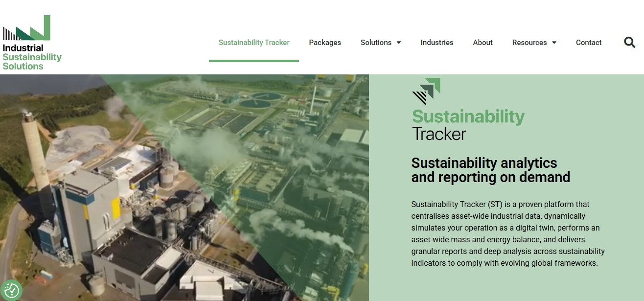The height and width of the screenshot is (301, 644).
Task: Open the cookie consent badge icon
Action: click(11, 291)
